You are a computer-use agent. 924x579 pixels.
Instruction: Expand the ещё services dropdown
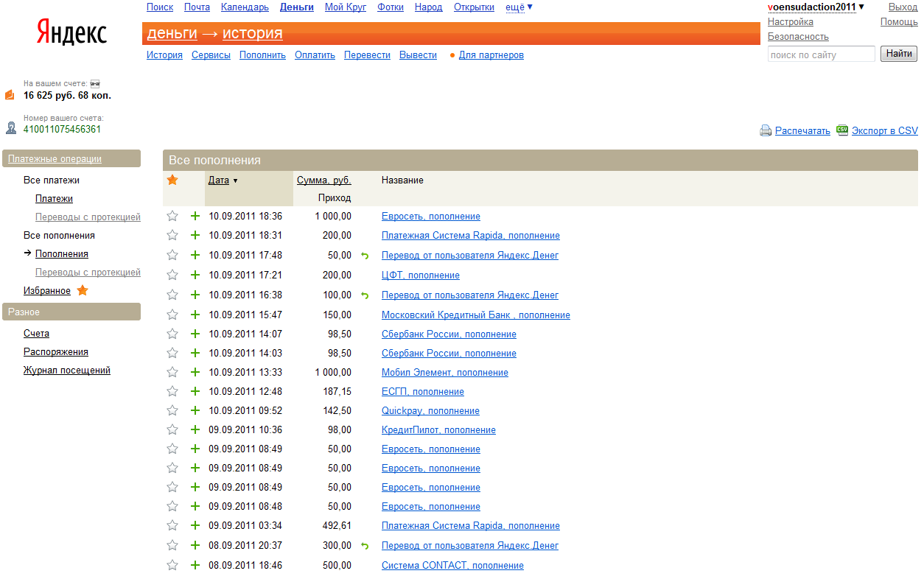[x=519, y=7]
